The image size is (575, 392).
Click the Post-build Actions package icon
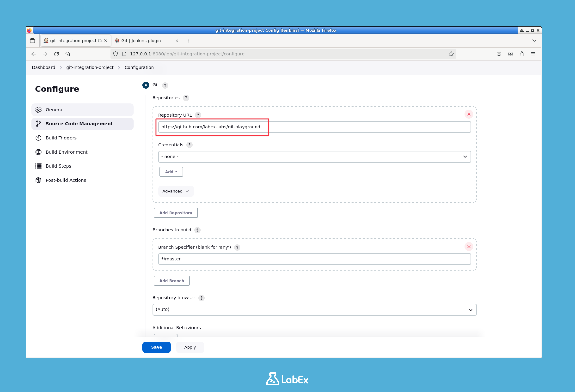tap(39, 180)
